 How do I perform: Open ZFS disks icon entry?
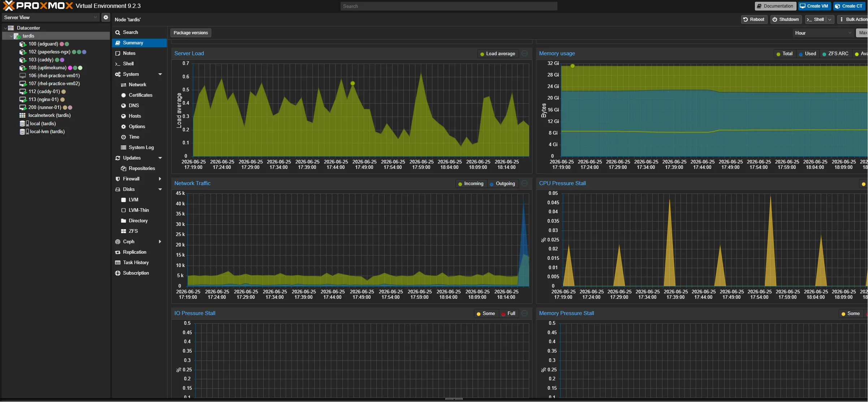pyautogui.click(x=124, y=231)
